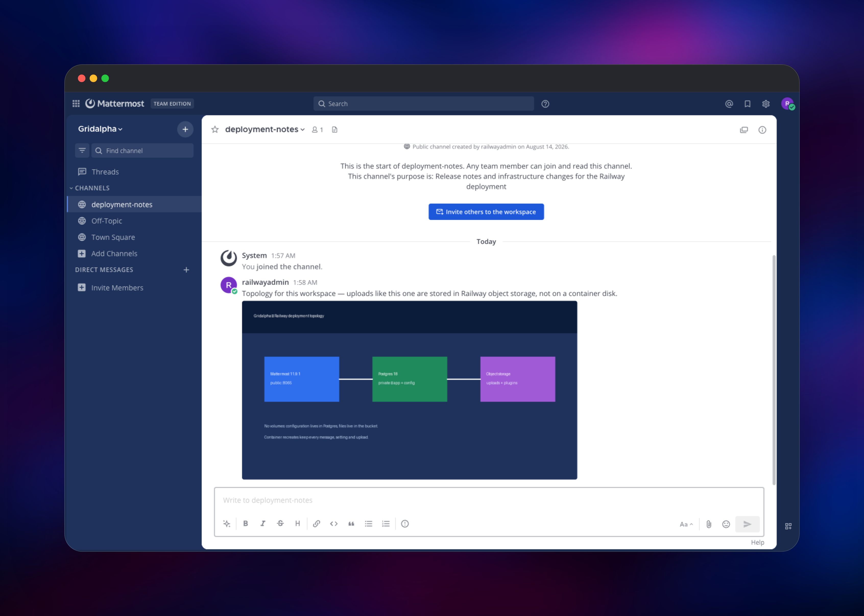
Task: Toggle bold formatting
Action: point(245,524)
